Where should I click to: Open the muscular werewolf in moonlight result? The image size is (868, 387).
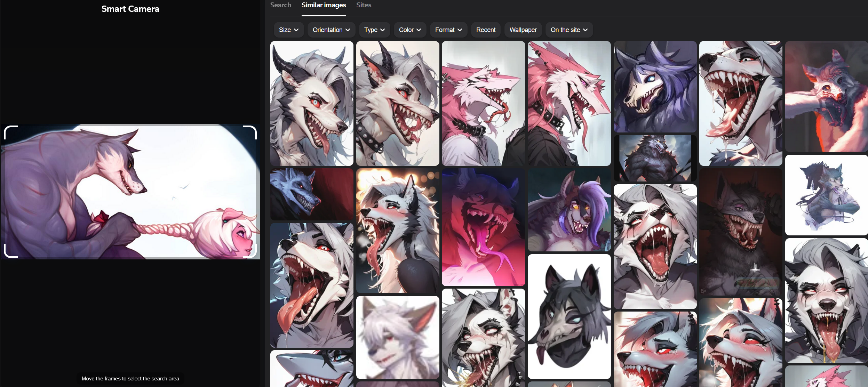tap(655, 158)
